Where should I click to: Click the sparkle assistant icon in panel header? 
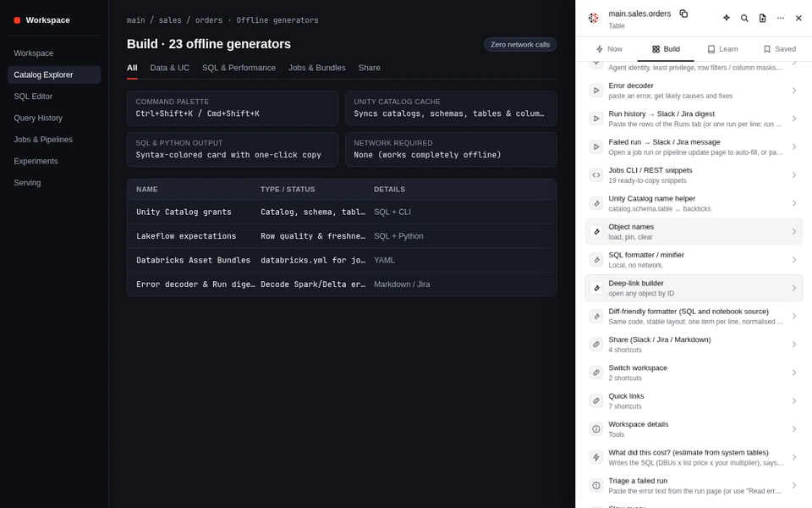click(x=727, y=18)
